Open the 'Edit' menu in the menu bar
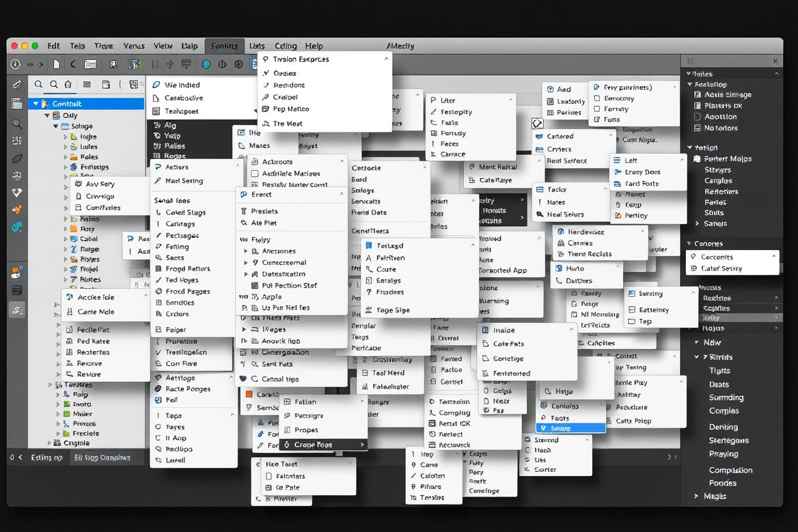 tap(53, 46)
